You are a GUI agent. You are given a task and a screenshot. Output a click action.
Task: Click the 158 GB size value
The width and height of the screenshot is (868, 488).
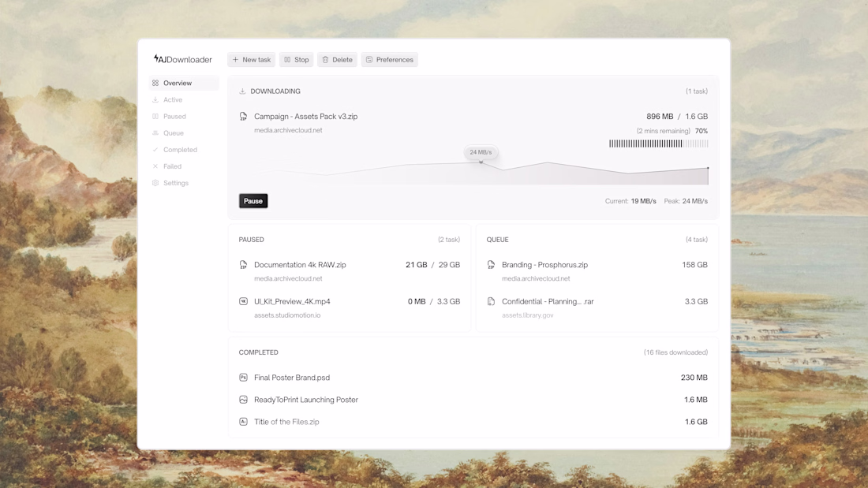[694, 265]
